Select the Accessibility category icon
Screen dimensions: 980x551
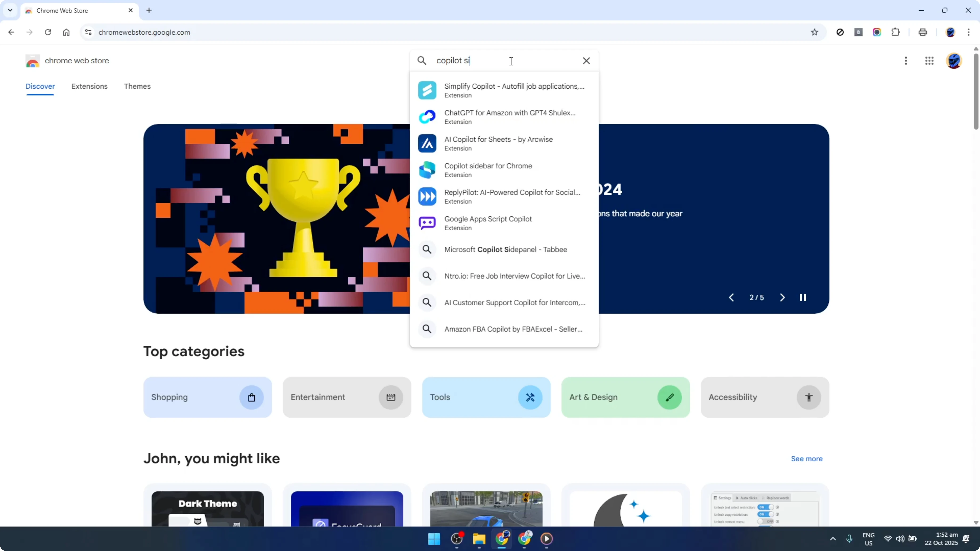(x=809, y=397)
